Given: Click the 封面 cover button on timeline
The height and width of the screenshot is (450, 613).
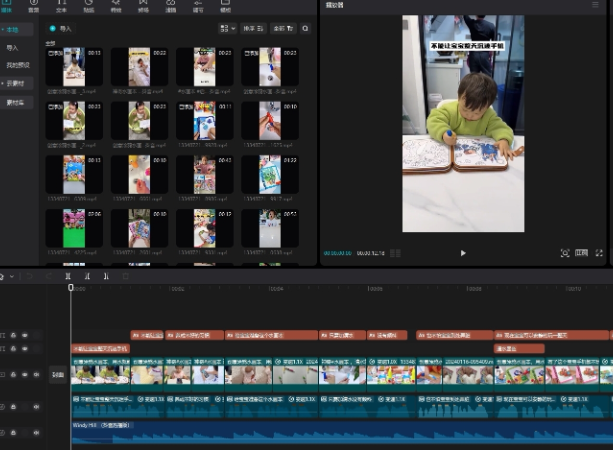Looking at the screenshot, I should 58,375.
